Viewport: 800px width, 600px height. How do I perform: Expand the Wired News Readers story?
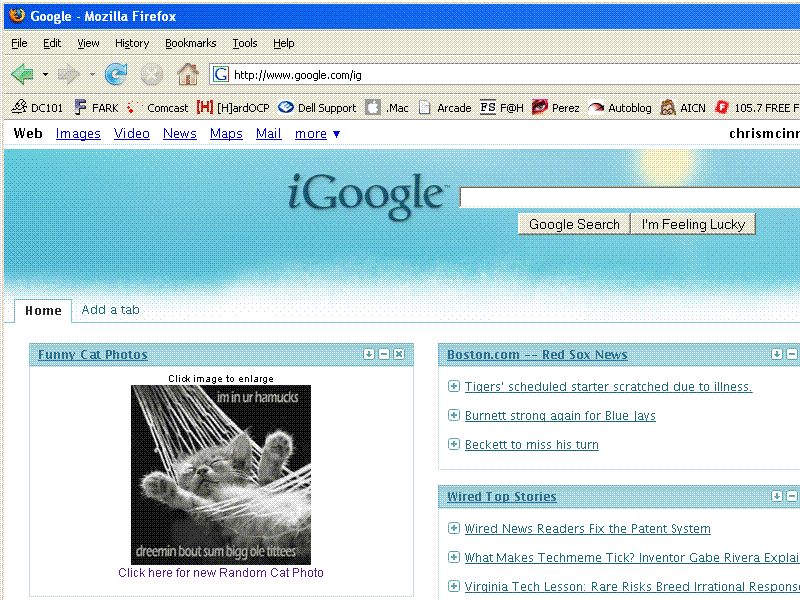(454, 529)
